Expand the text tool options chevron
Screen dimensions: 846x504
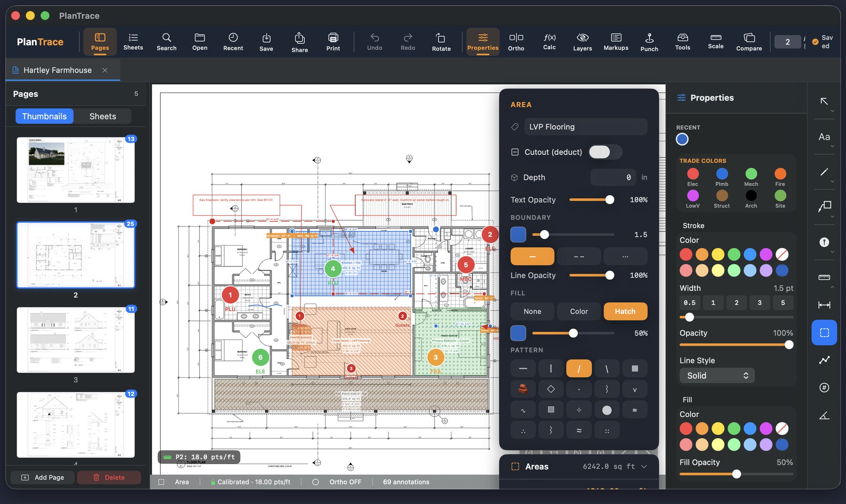point(832,146)
